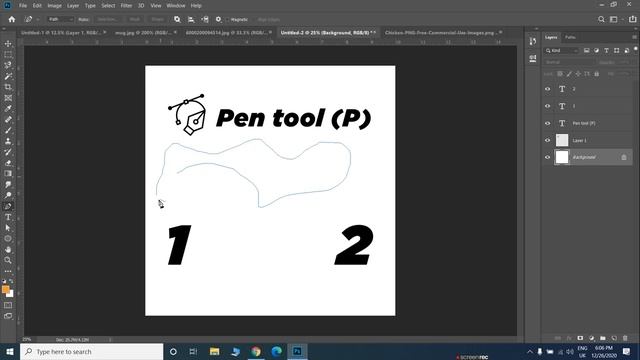
Task: Select the Ellipse shape tool
Action: (x=8, y=239)
